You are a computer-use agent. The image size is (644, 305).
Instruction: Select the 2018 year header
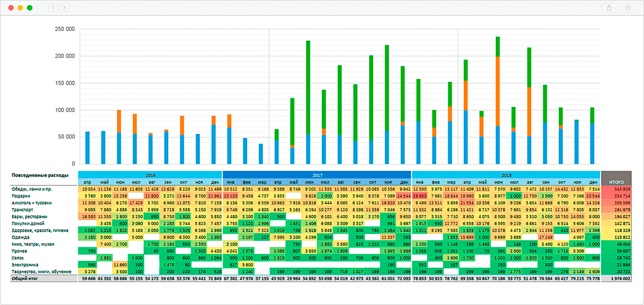click(x=506, y=175)
